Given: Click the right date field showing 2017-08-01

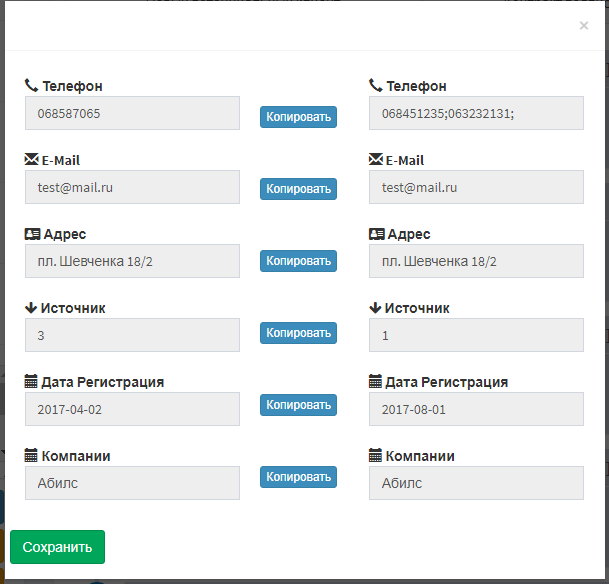Looking at the screenshot, I should click(x=476, y=409).
